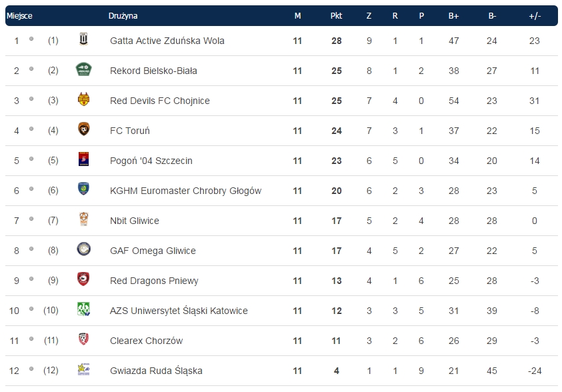Click the Gatta Active Zduńska Wola club logo
The height and width of the screenshot is (392, 562).
point(83,40)
